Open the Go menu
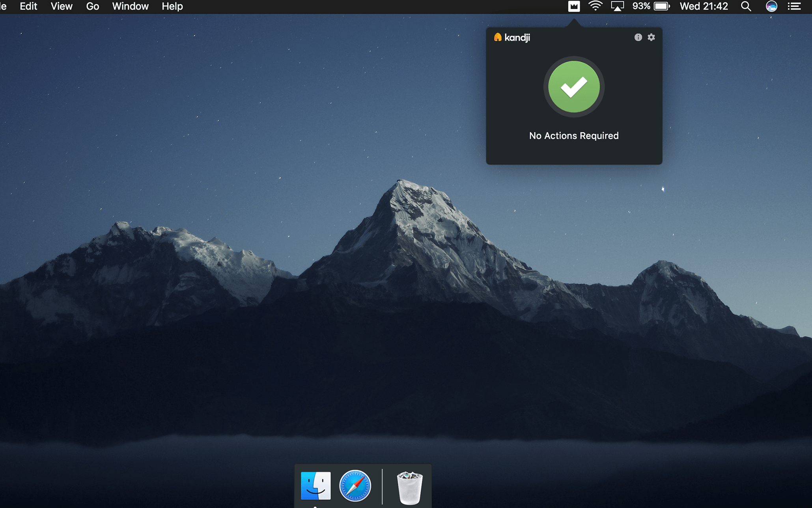Viewport: 812px width, 508px height. pyautogui.click(x=92, y=6)
